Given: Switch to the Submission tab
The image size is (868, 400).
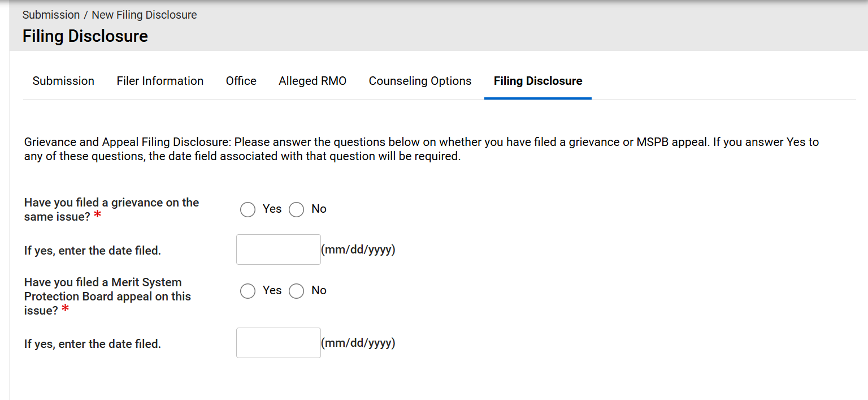Looking at the screenshot, I should coord(63,81).
